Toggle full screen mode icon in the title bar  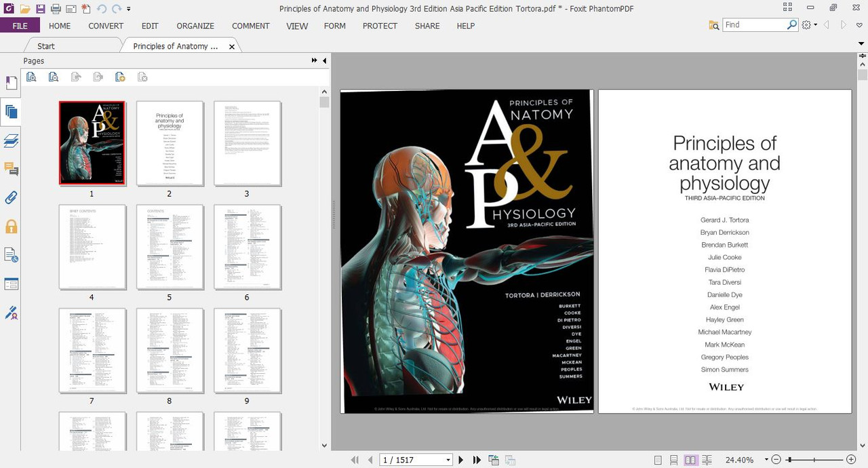787,7
